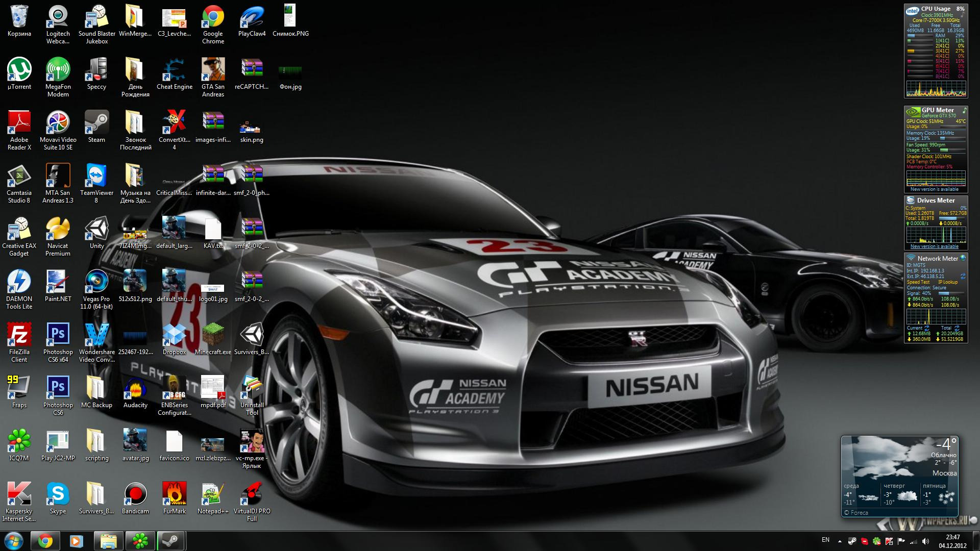The width and height of the screenshot is (980, 551).
Task: Open the taskbar clock and date
Action: [x=952, y=541]
